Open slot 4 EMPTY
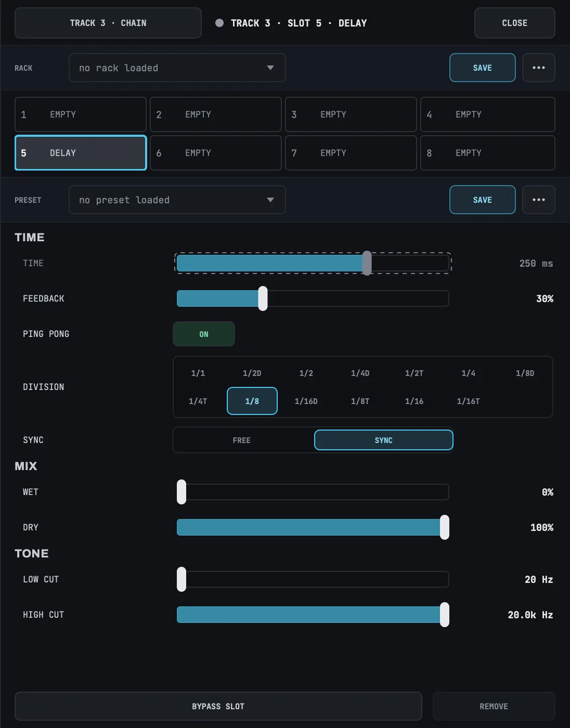 pos(488,114)
